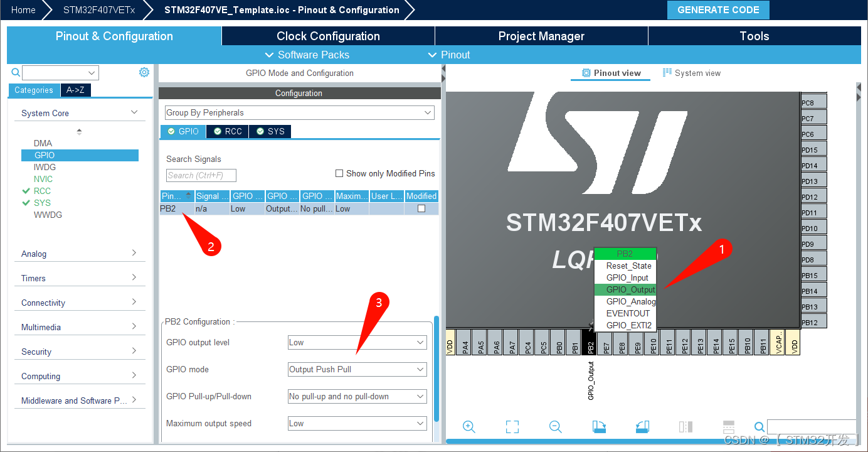868x452 pixels.
Task: Click the STM32F407VETx breadcrumb
Action: [x=99, y=10]
